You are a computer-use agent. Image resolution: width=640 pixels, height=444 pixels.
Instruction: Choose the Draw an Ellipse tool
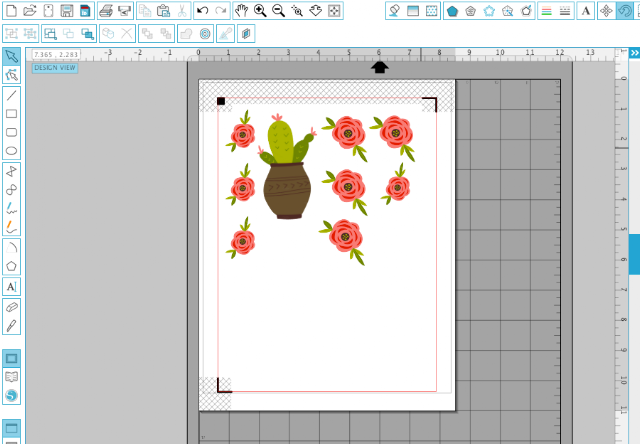11,151
